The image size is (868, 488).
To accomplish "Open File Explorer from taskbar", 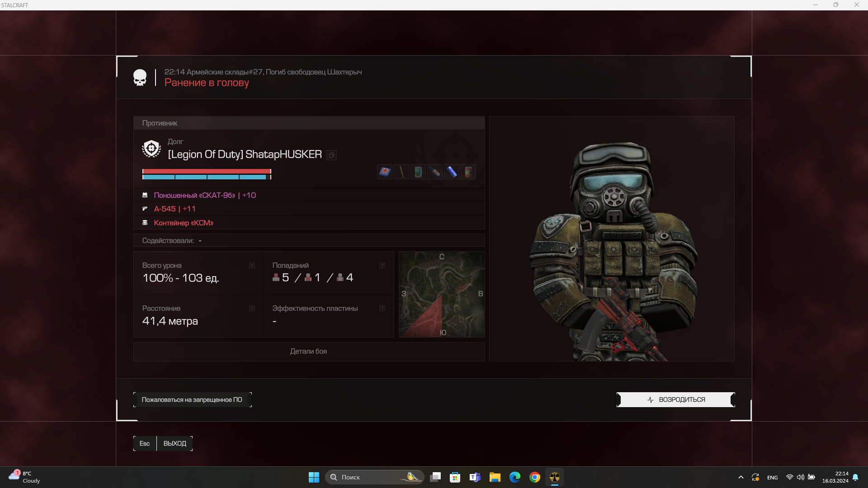I will coord(495,477).
